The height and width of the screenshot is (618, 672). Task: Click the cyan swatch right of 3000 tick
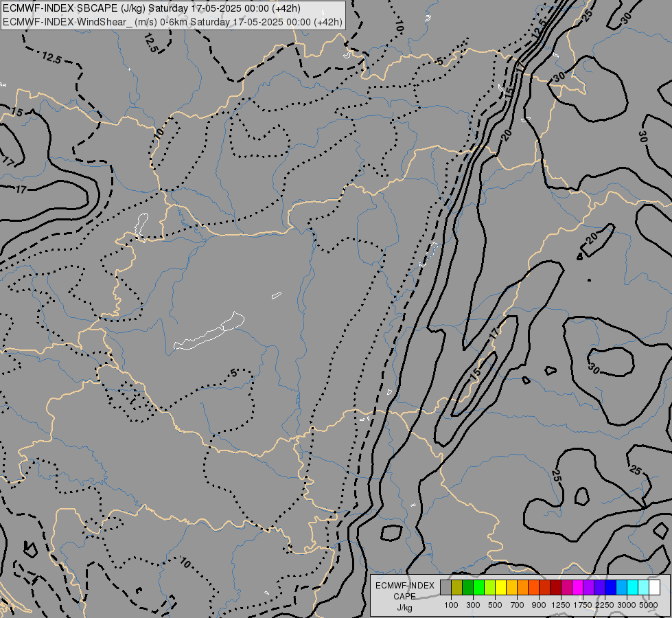633,588
